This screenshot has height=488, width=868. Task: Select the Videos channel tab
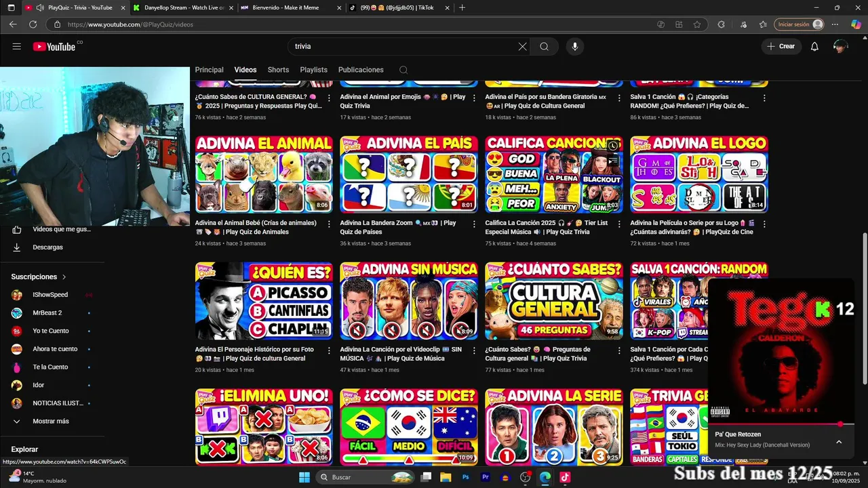point(245,70)
